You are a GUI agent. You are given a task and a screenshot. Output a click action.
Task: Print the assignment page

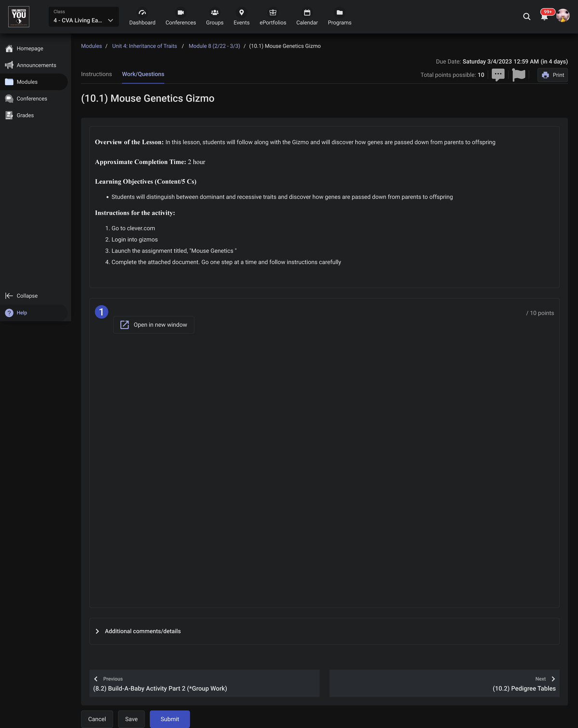pos(552,75)
